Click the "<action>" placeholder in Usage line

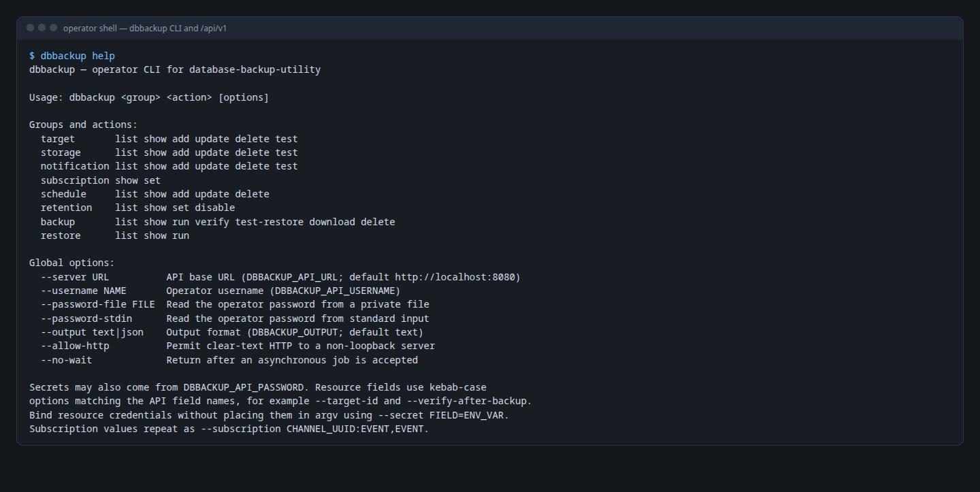[x=189, y=97]
